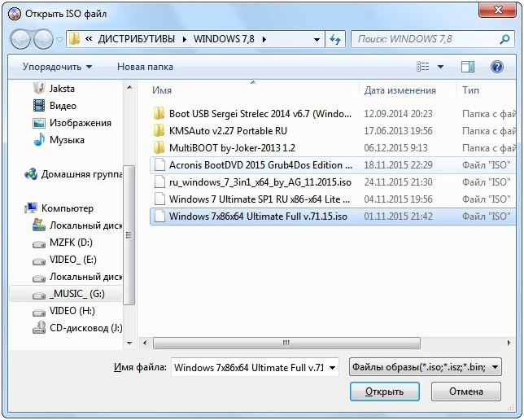
Task: Click the Открыть button
Action: point(385,392)
